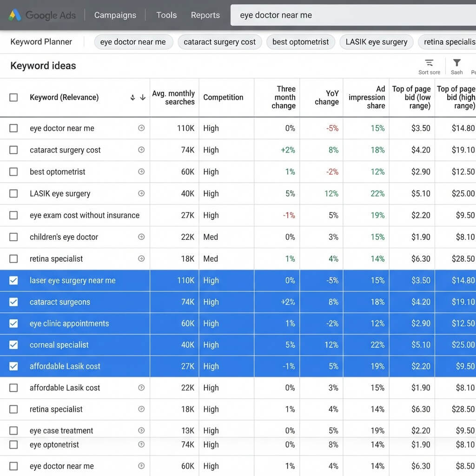Viewport: 476px width, 476px height.
Task: Click the Sort sore icon
Action: pyautogui.click(x=429, y=63)
